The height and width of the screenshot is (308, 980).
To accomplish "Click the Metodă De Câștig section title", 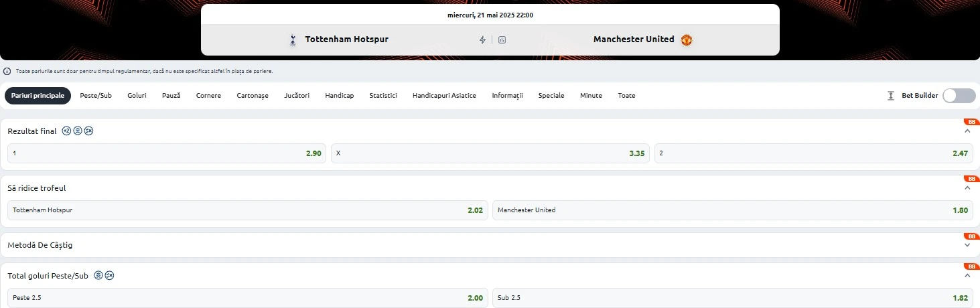I will (x=40, y=245).
